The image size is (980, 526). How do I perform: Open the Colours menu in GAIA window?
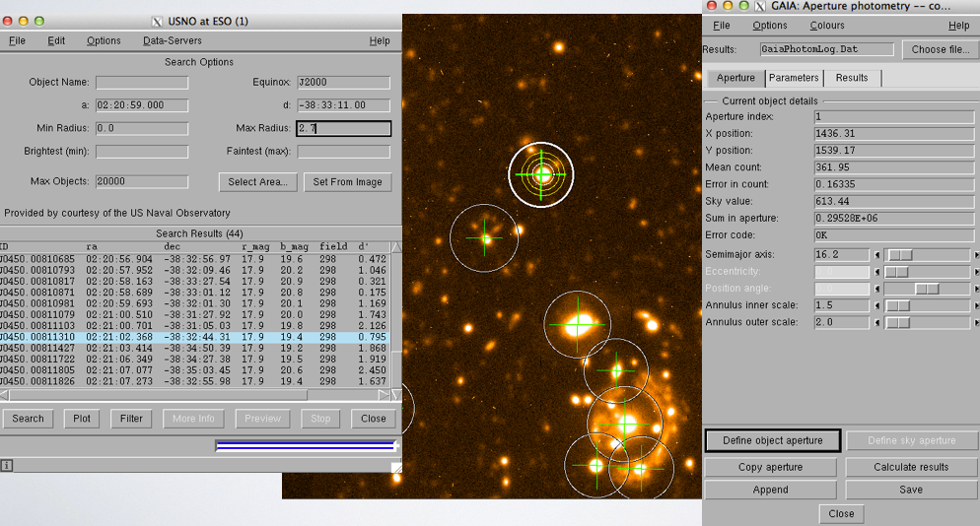click(x=826, y=26)
